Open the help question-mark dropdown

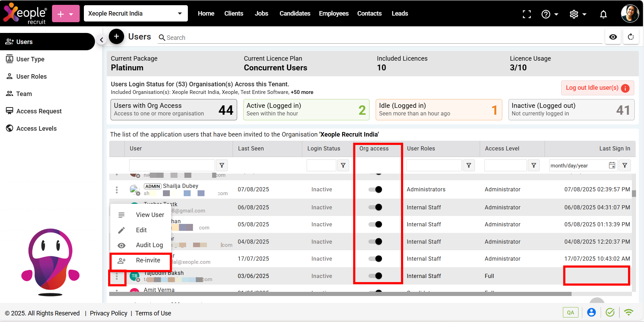(550, 14)
